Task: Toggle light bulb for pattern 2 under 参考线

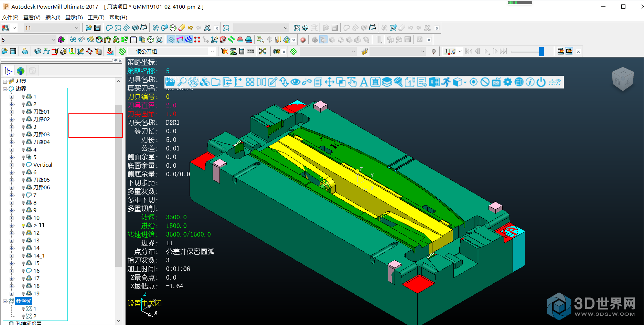Action: point(23,316)
